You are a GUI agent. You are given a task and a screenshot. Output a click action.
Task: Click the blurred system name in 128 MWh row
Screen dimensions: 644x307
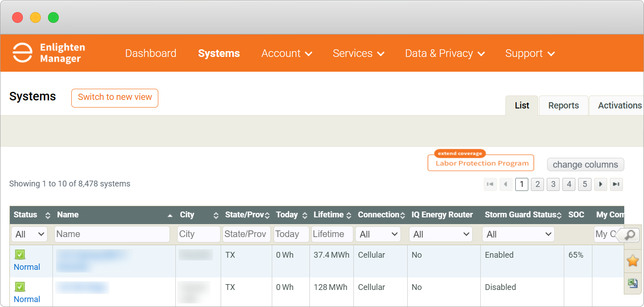(x=82, y=287)
